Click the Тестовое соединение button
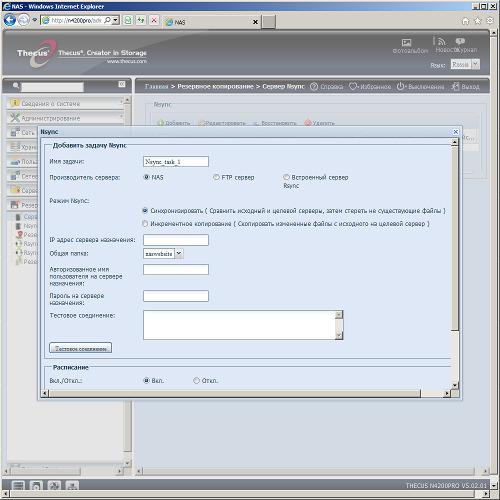The width and height of the screenshot is (500, 500). point(80,348)
